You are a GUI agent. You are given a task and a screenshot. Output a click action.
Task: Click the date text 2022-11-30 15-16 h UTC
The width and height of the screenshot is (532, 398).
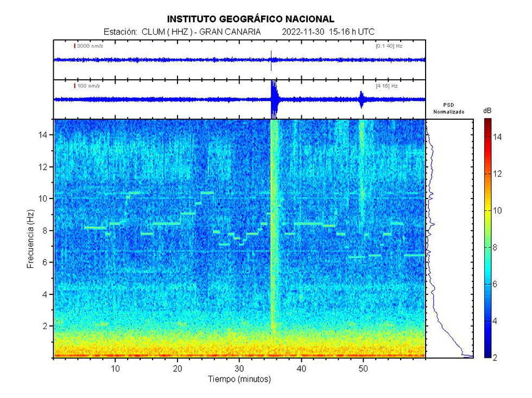[x=328, y=32]
